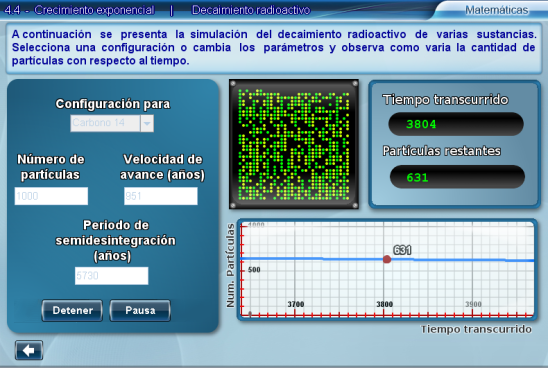Image resolution: width=548 pixels, height=368 pixels.
Task: Click the 3900 mark on the time axis
Action: coord(473,304)
